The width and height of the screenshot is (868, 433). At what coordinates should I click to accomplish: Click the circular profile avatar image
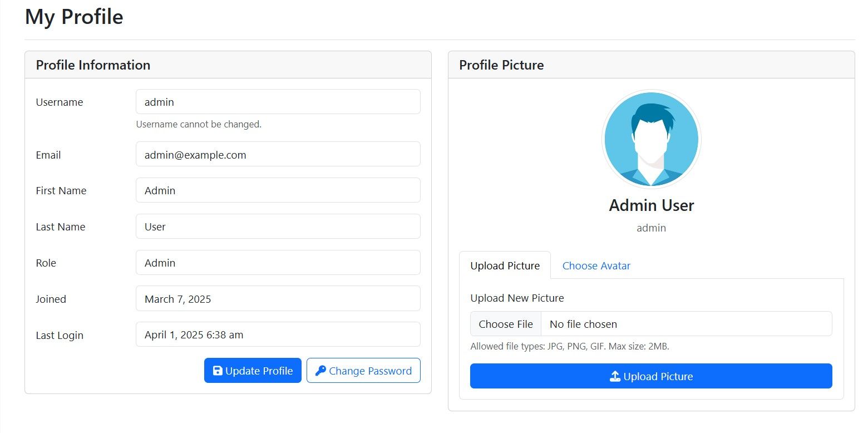point(651,139)
